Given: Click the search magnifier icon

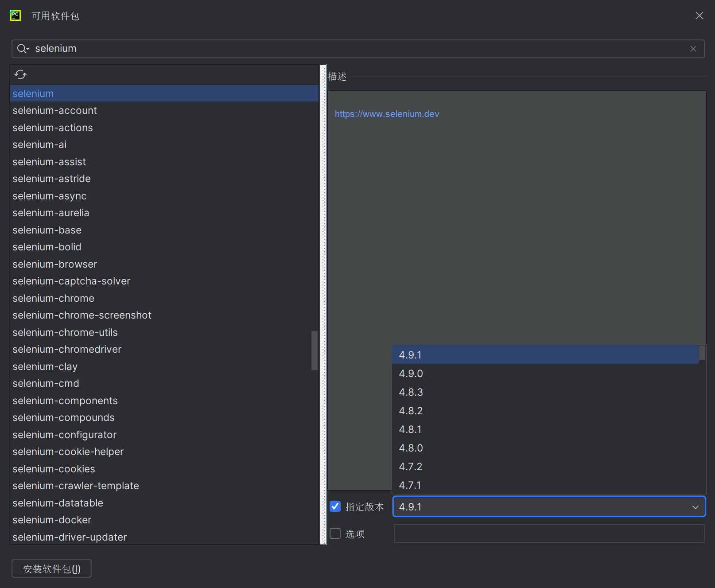Looking at the screenshot, I should 23,49.
